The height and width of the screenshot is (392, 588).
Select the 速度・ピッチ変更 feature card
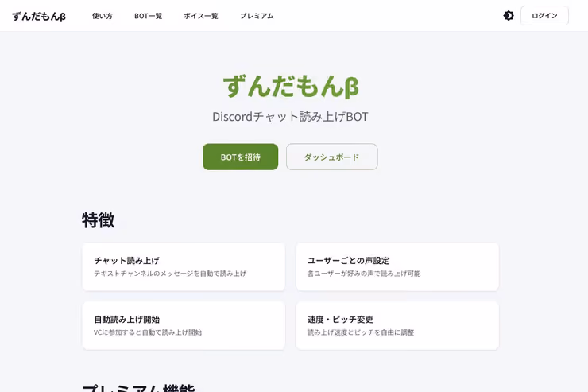point(397,325)
